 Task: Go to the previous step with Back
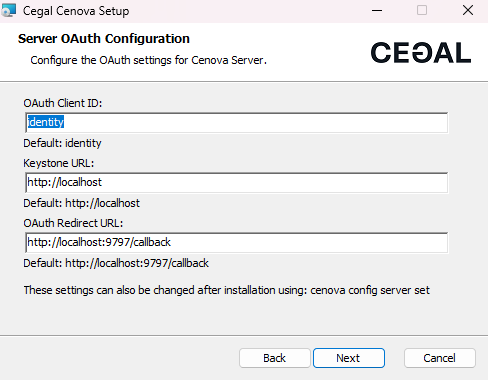275,358
